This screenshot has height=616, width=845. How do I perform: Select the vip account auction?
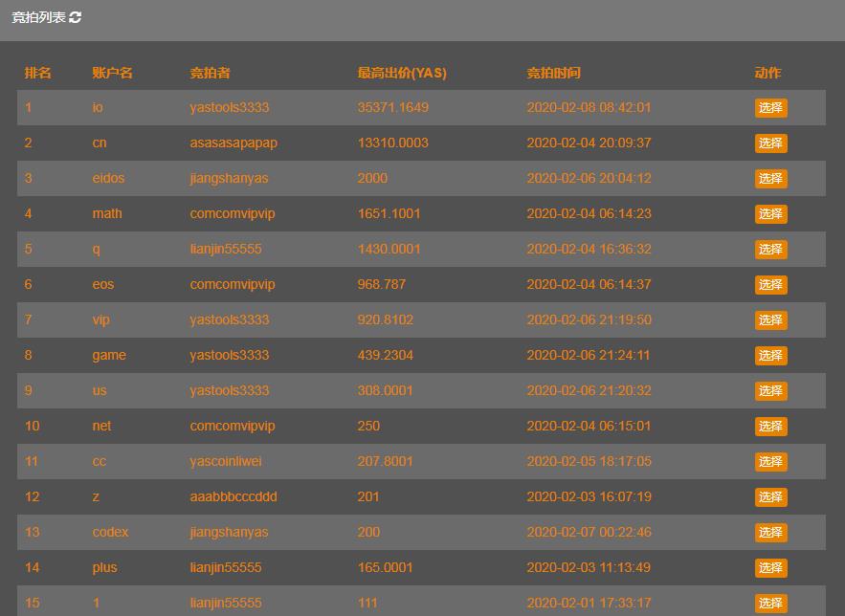[x=770, y=319]
